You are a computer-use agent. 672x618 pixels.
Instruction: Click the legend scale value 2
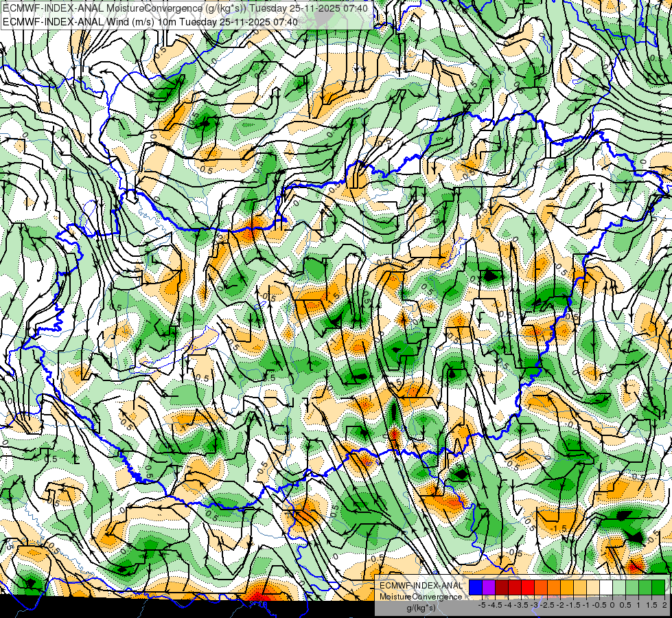pos(664,605)
